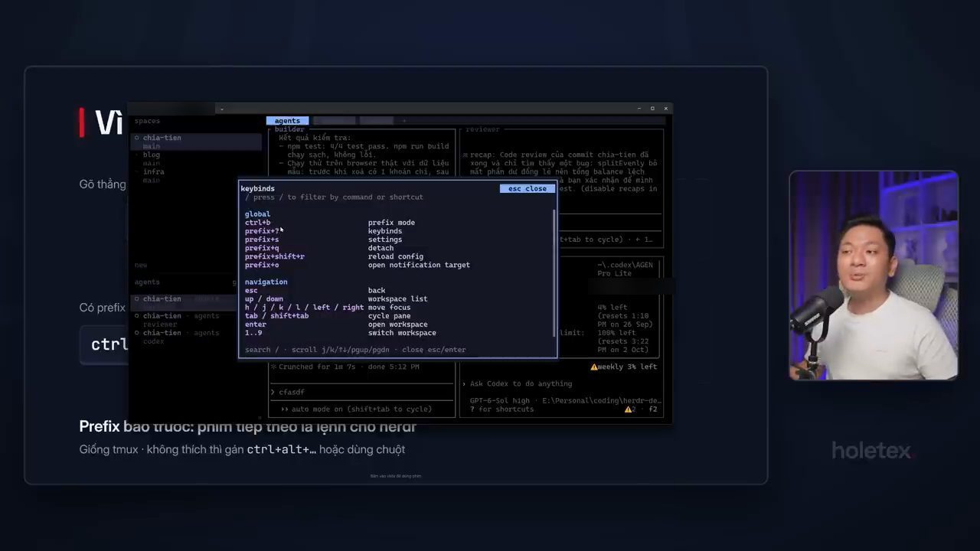Maximize the terminal window
Viewport: 980px width, 551px height.
tap(652, 109)
